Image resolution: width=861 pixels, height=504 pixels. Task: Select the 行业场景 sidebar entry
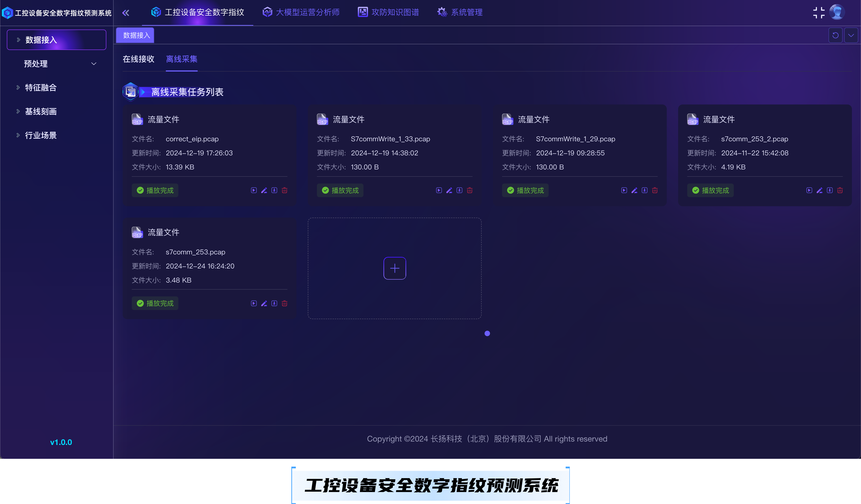40,135
